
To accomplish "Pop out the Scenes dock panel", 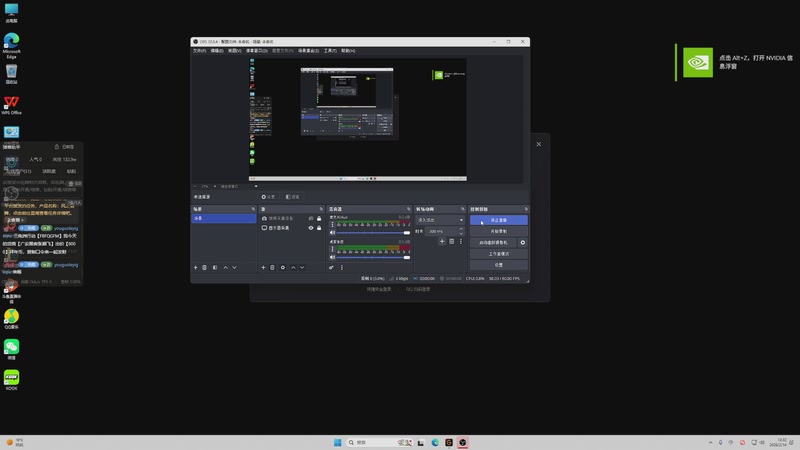I will point(253,209).
